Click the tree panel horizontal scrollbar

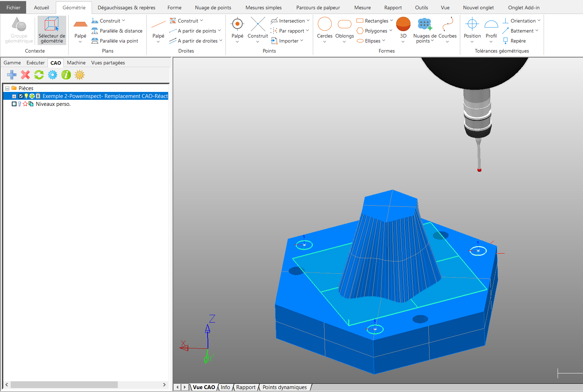click(x=64, y=384)
